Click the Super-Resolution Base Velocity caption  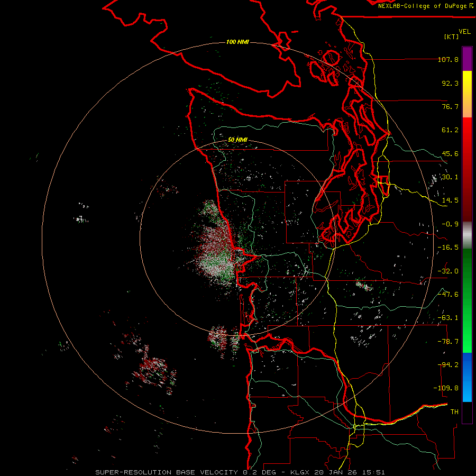(240, 472)
